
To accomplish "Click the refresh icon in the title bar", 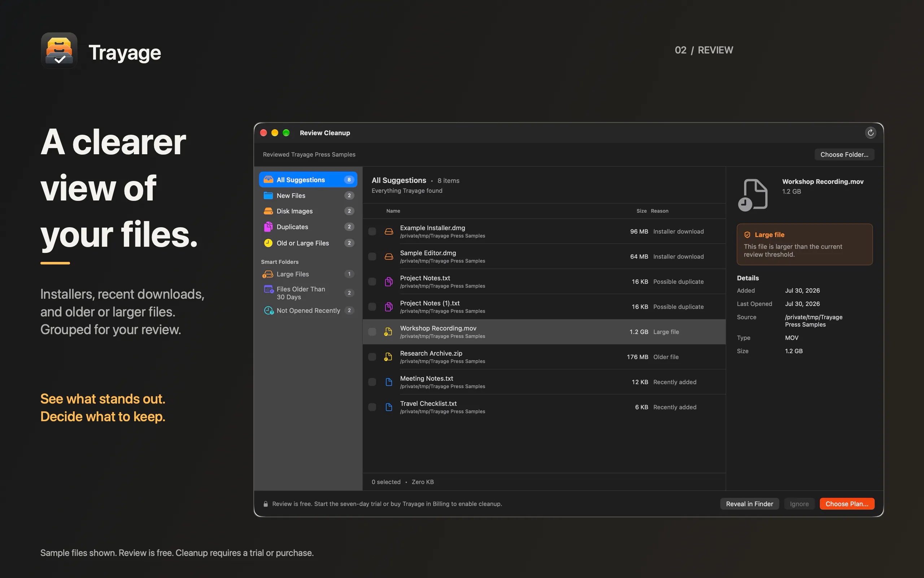I will tap(870, 133).
